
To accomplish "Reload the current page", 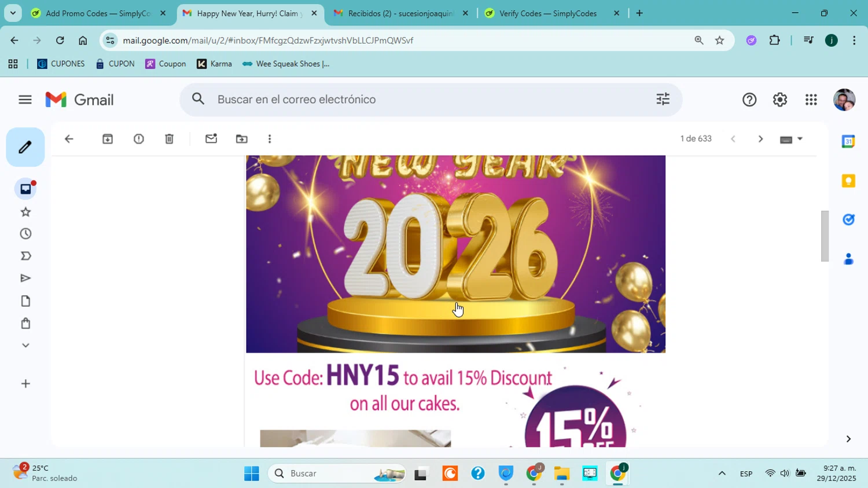I will [60, 41].
